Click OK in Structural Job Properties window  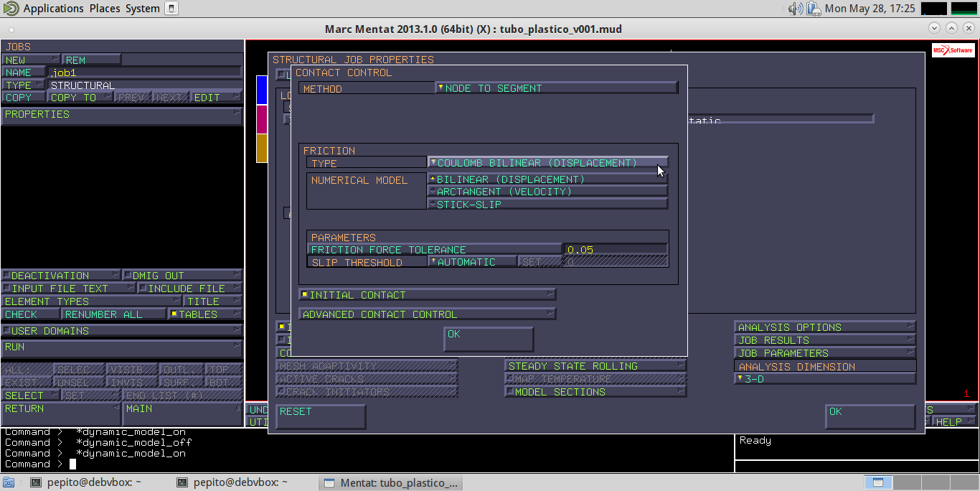click(x=870, y=417)
